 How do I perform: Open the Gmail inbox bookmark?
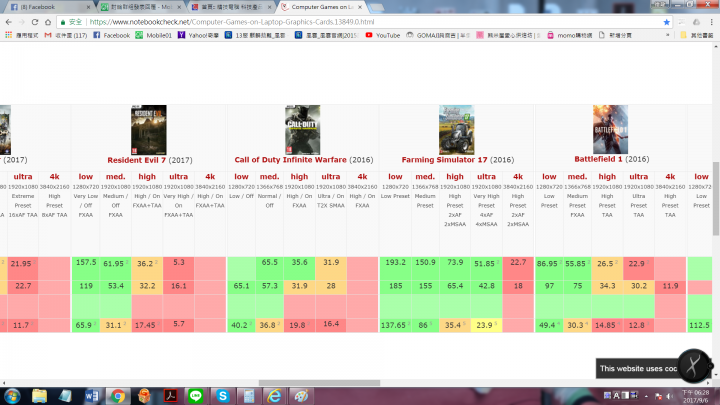tap(66, 35)
